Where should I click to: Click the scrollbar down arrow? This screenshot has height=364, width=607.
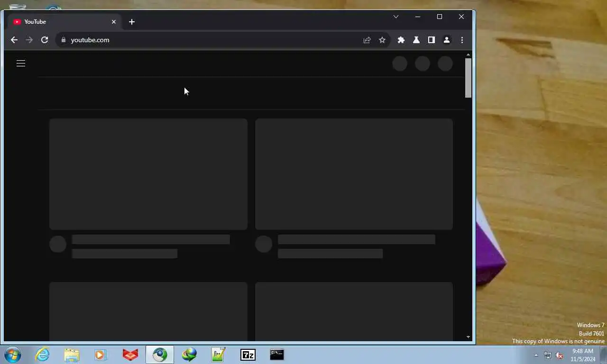coord(468,337)
